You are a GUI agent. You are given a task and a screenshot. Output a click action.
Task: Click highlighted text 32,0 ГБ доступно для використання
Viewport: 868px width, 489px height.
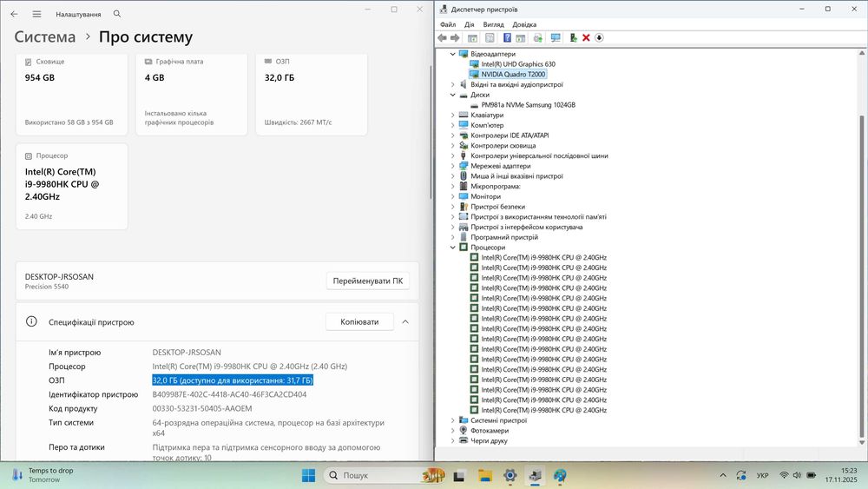click(x=233, y=380)
